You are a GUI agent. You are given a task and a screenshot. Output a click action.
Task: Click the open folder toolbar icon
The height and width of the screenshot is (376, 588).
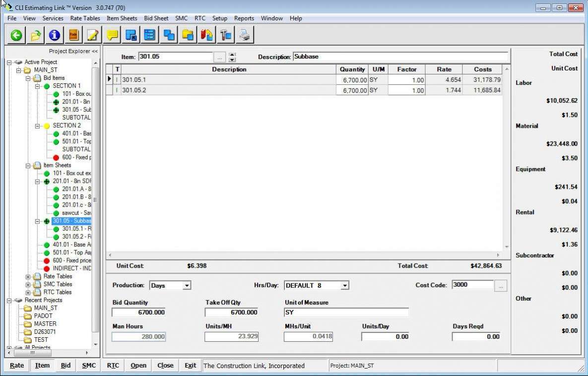pos(35,35)
